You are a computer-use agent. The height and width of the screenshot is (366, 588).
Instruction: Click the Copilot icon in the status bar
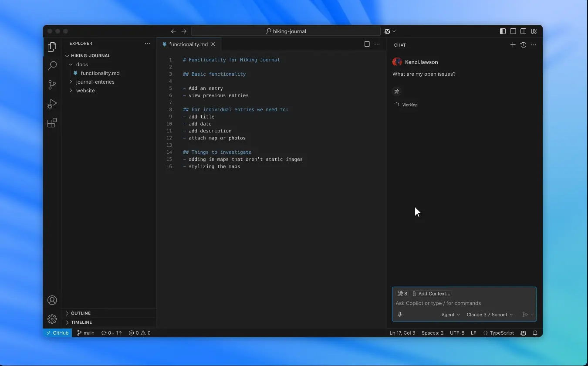tap(523, 332)
